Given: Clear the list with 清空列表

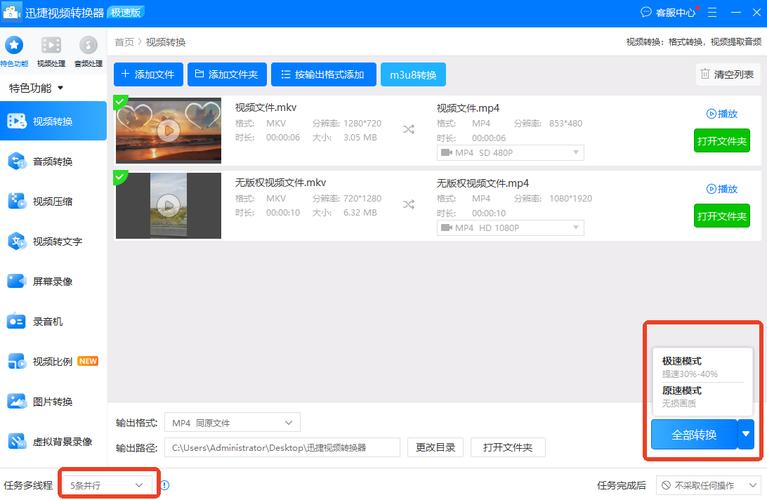Looking at the screenshot, I should click(727, 74).
